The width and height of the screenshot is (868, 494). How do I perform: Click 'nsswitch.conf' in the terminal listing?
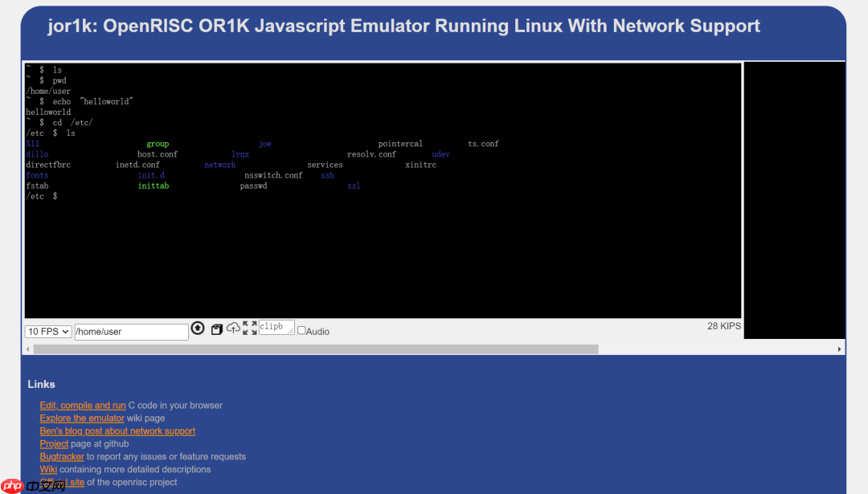(273, 175)
